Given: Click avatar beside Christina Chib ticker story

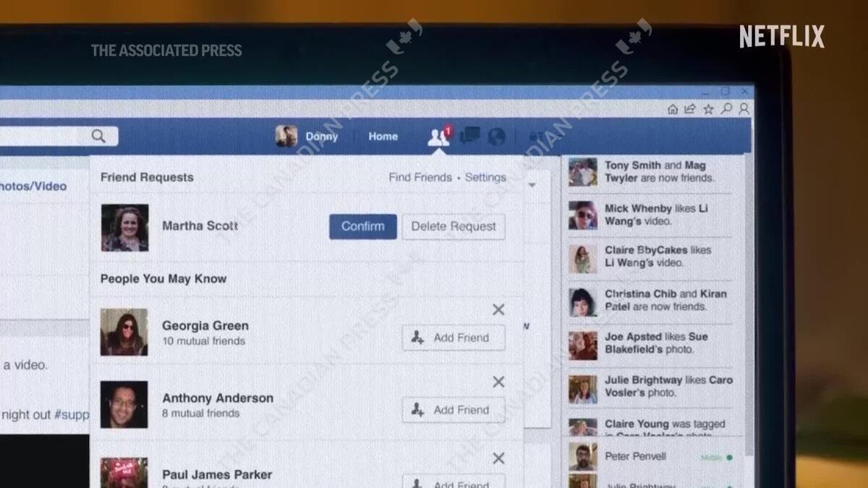Looking at the screenshot, I should pos(582,302).
